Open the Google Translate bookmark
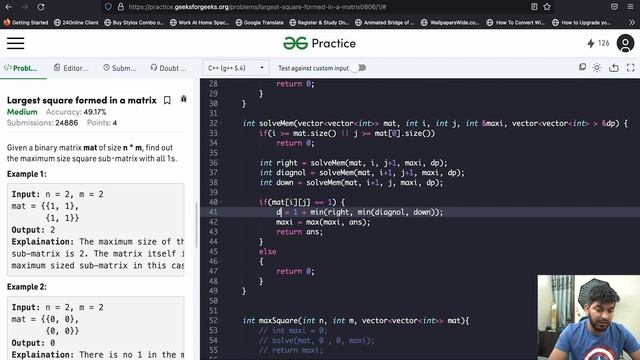The image size is (640, 360). tap(260, 22)
